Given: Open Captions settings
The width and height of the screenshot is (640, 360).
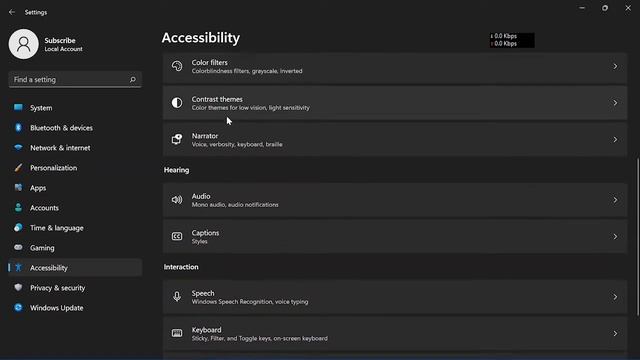Looking at the screenshot, I should pyautogui.click(x=395, y=236).
